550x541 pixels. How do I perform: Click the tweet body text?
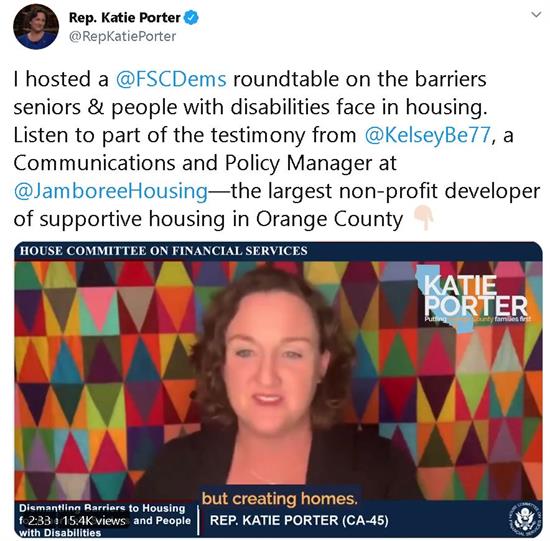pyautogui.click(x=276, y=149)
